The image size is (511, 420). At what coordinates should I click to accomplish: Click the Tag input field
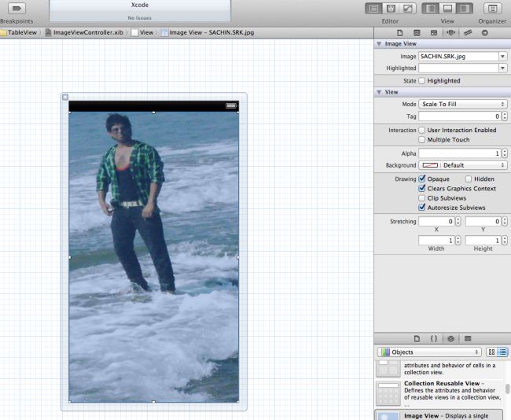pyautogui.click(x=460, y=116)
